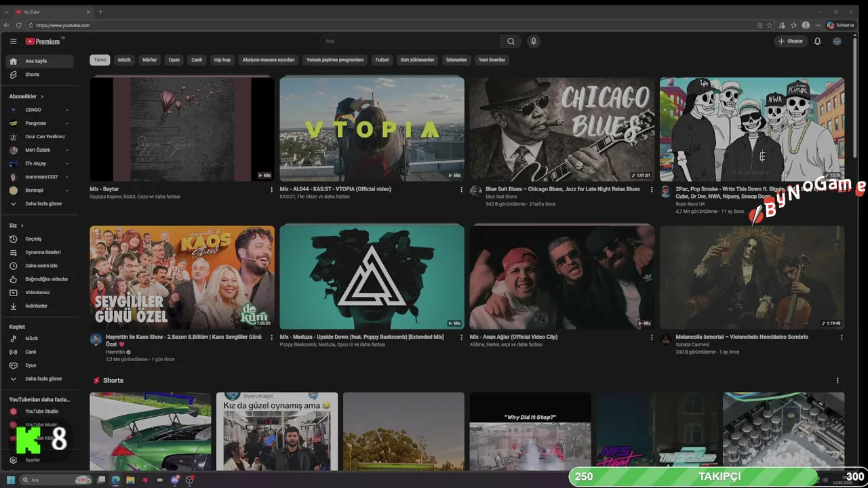Open Shorts section three-dot menu

pyautogui.click(x=837, y=381)
